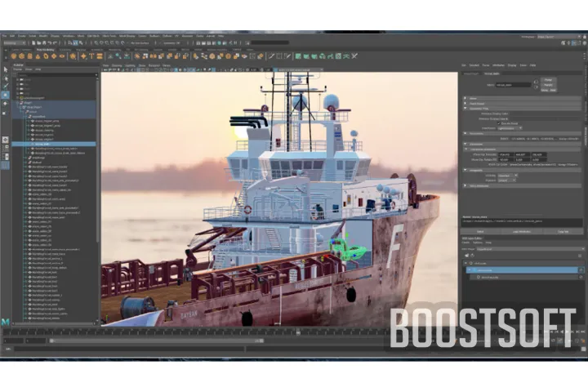
Task: Activate the Scale tool in the toolbox
Action: (x=5, y=112)
